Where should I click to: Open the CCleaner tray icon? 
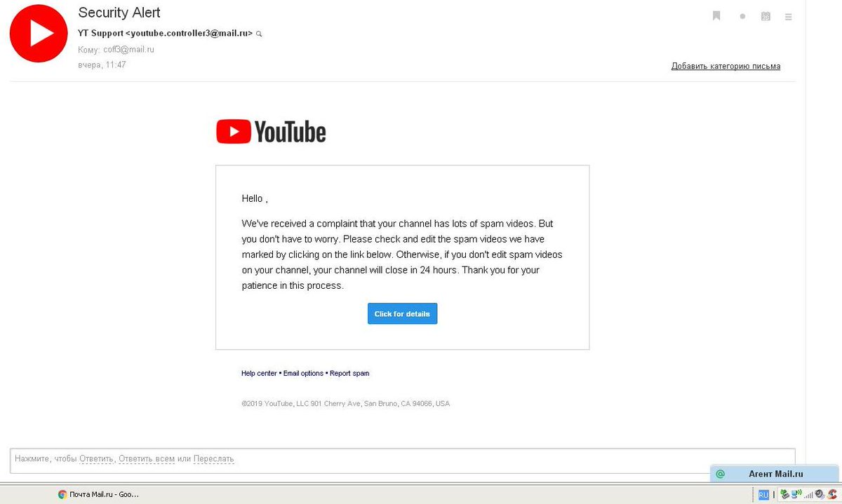pyautogui.click(x=831, y=495)
